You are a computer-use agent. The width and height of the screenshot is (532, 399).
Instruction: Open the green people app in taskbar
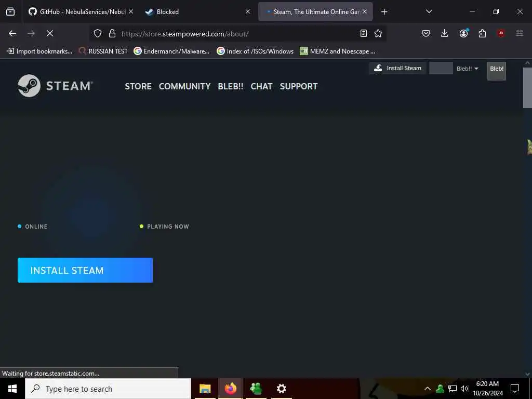point(256,389)
